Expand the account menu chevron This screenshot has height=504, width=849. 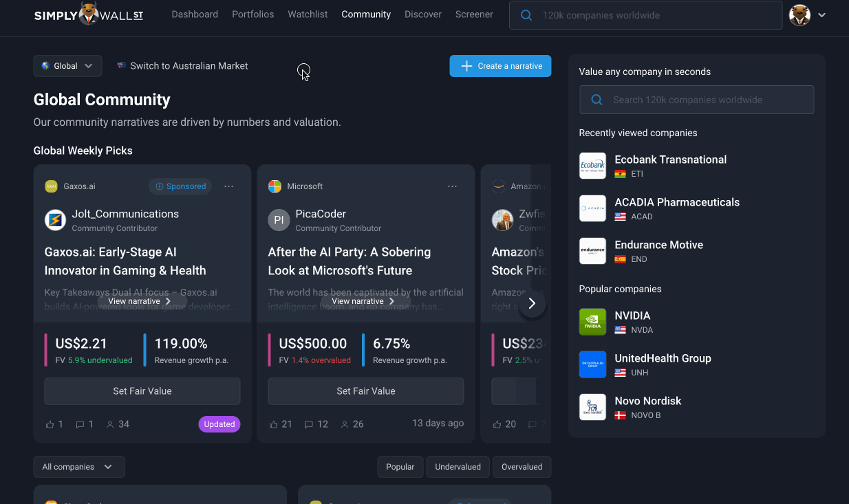coord(821,15)
